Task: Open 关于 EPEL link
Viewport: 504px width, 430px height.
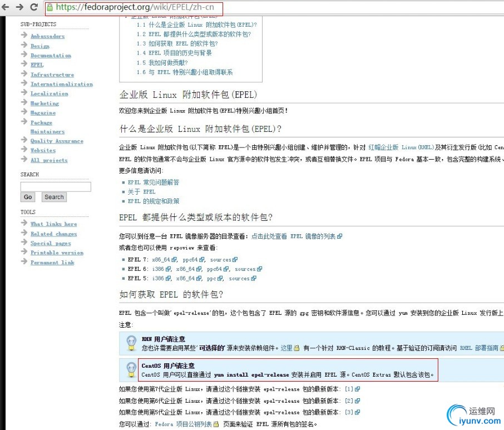Action: coord(141,192)
